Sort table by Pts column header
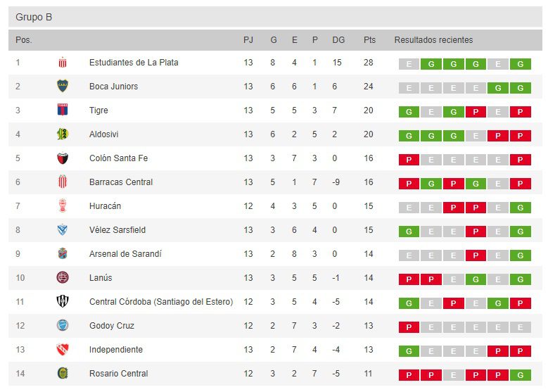This screenshot has height=392, width=548. click(x=369, y=40)
